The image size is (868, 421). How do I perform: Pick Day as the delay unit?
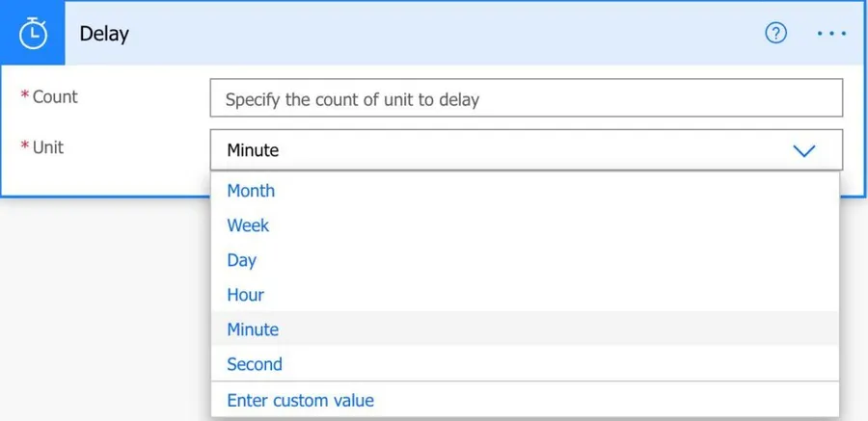(x=241, y=260)
